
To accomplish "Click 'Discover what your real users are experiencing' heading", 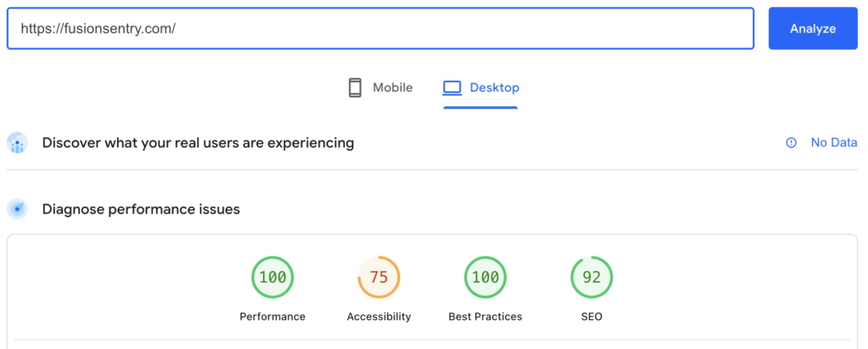I will [198, 142].
